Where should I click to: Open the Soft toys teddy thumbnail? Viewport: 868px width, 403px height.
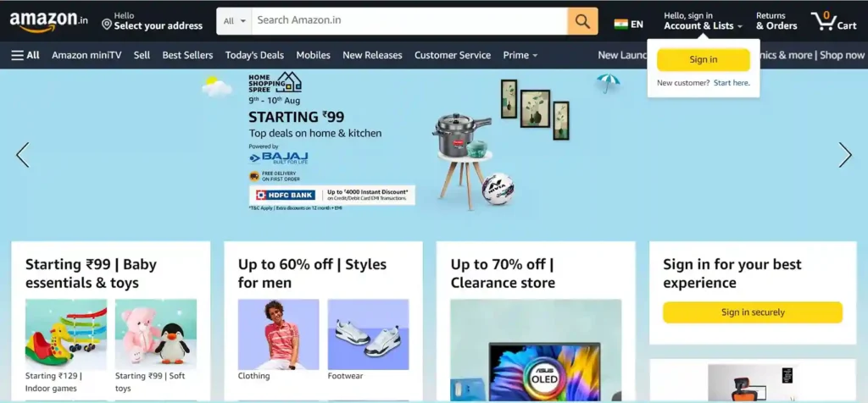coord(156,334)
